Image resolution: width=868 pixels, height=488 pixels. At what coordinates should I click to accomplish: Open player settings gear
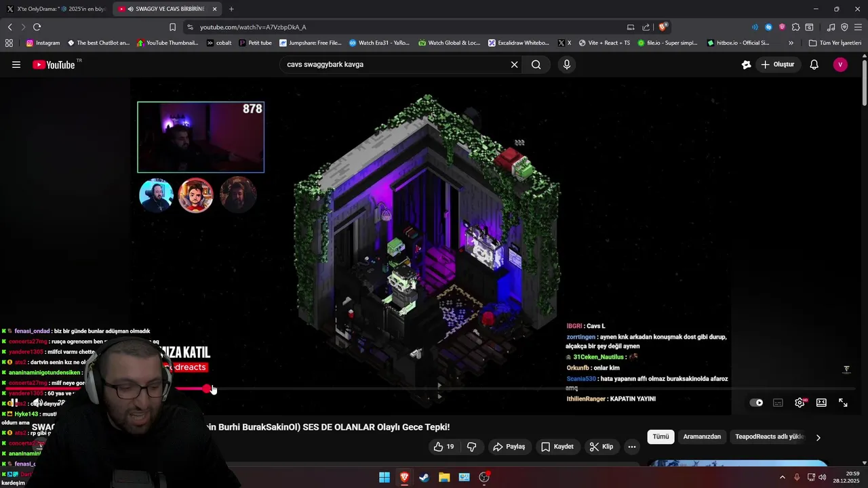(x=800, y=403)
